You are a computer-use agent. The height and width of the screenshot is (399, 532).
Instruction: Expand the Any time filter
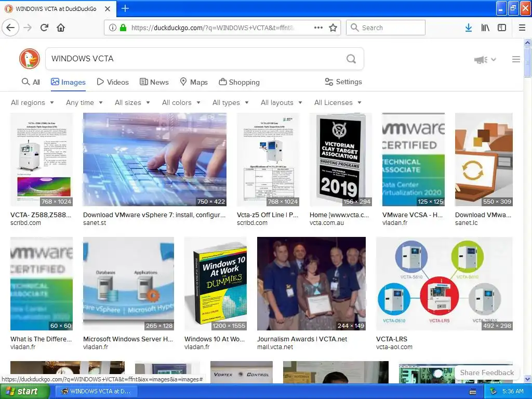pos(84,102)
